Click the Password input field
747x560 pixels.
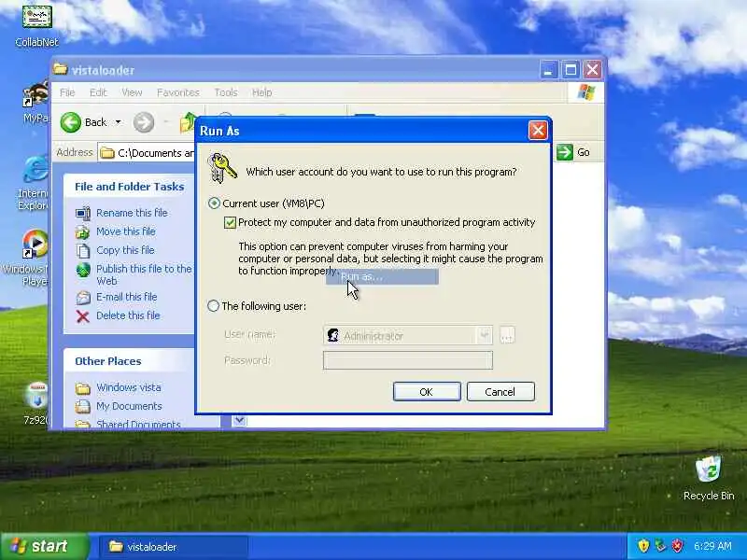(x=408, y=360)
